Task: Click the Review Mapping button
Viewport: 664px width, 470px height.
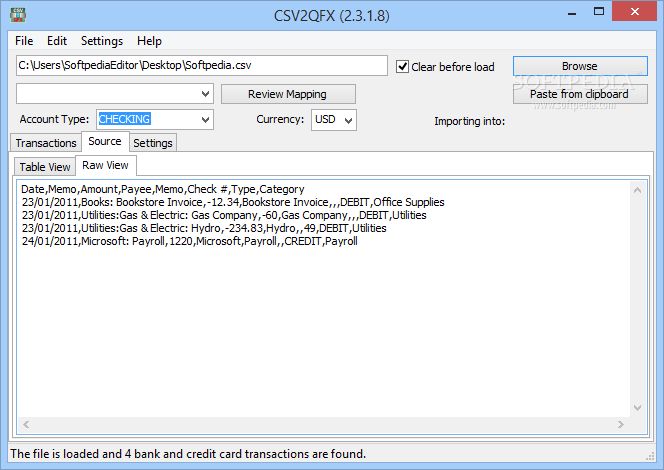Action: (288, 94)
